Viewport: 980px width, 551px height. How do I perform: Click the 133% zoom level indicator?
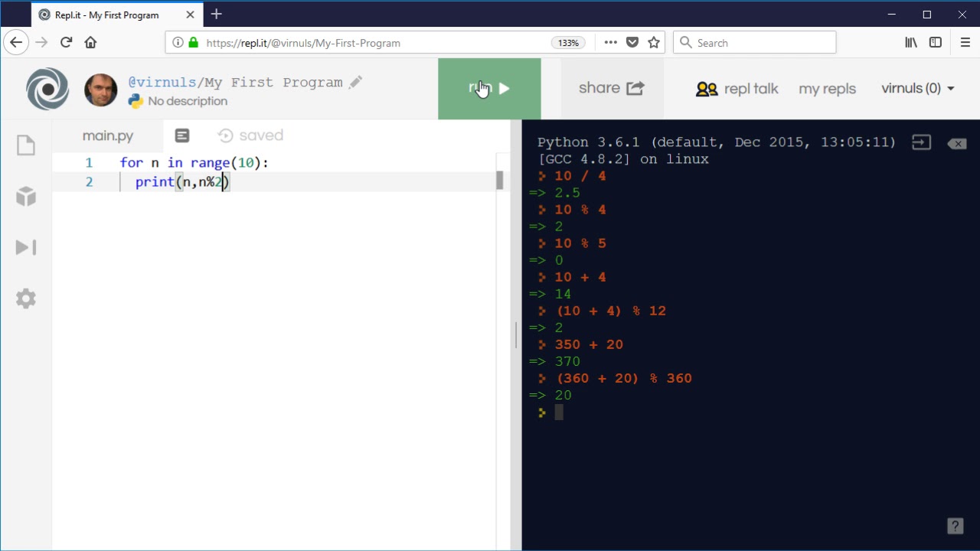point(568,43)
